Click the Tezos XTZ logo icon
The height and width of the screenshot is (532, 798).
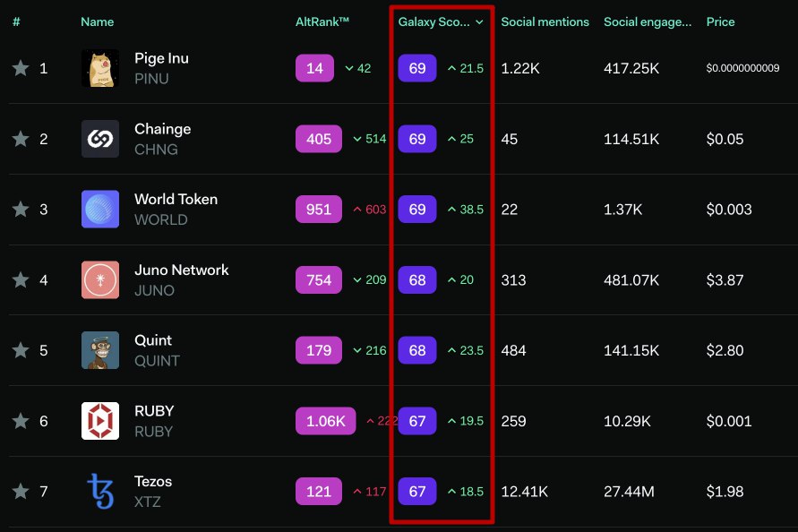coord(100,492)
